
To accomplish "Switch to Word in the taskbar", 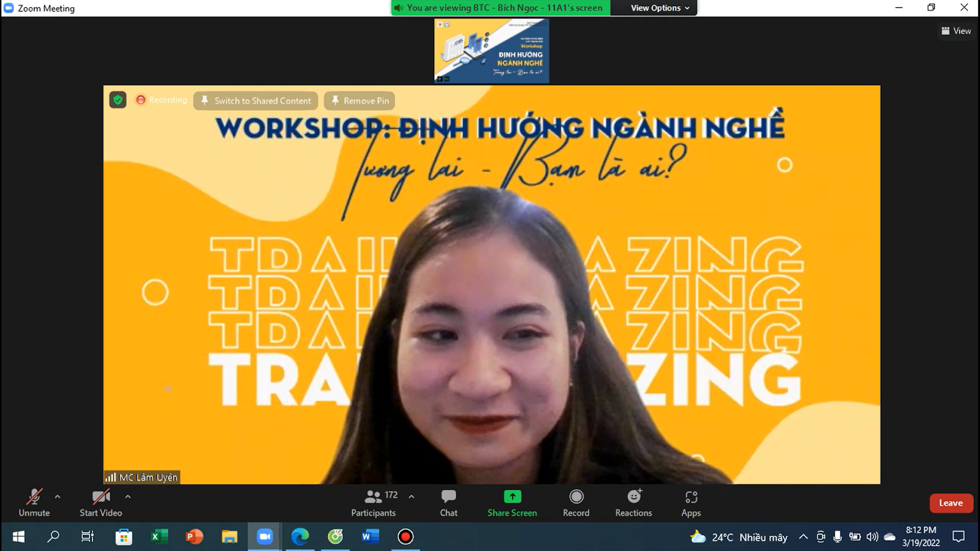I will tap(371, 537).
